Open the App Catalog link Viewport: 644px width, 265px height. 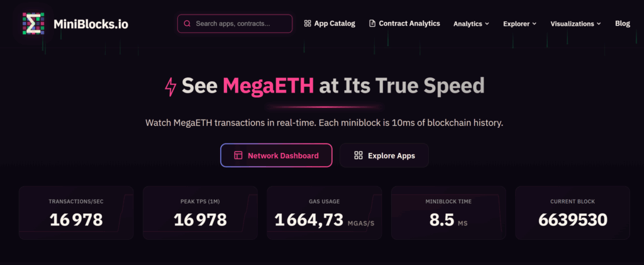tap(334, 24)
